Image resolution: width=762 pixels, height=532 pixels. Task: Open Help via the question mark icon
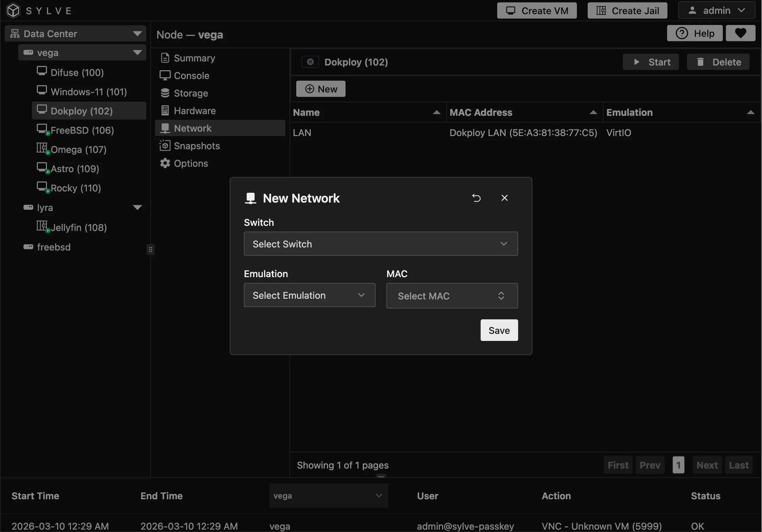pos(682,33)
